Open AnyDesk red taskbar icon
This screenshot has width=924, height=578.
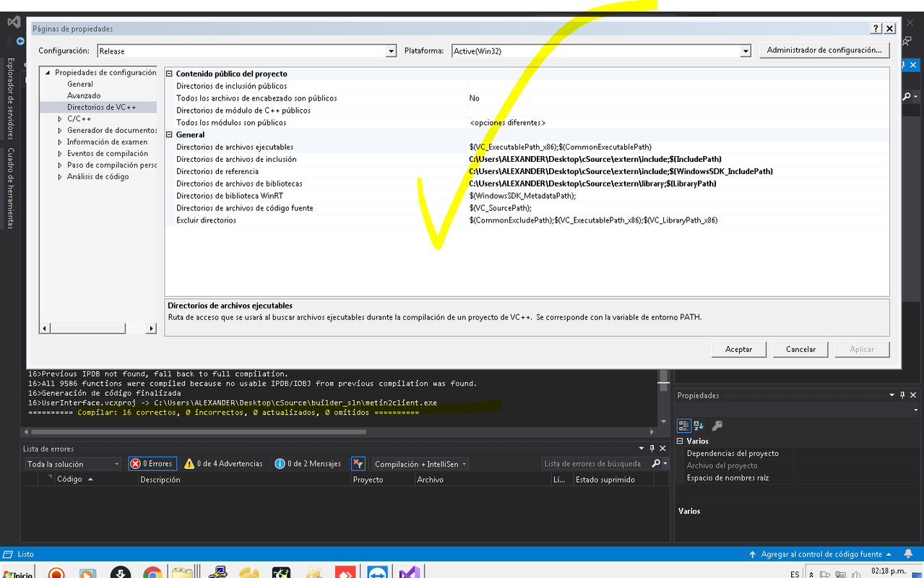345,574
